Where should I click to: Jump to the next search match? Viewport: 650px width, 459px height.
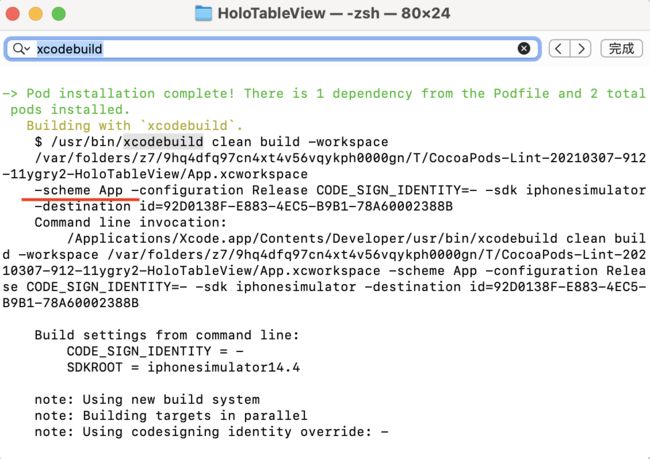point(581,49)
